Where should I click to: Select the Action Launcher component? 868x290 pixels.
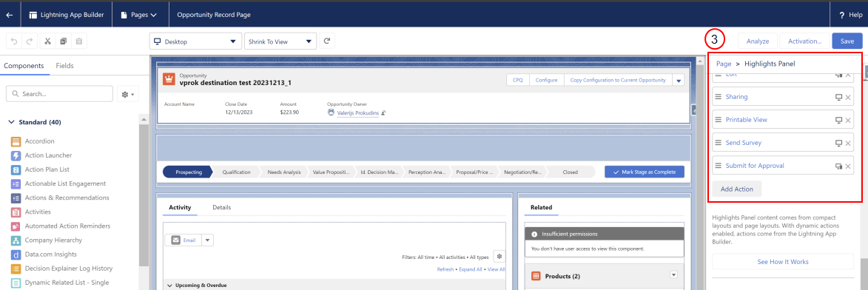41,155
